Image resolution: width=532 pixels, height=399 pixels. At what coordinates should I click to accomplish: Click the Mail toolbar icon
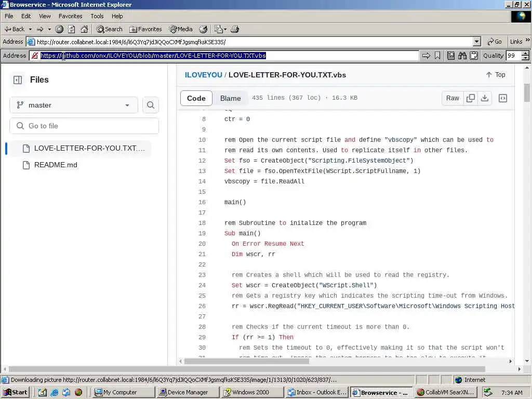tap(218, 29)
